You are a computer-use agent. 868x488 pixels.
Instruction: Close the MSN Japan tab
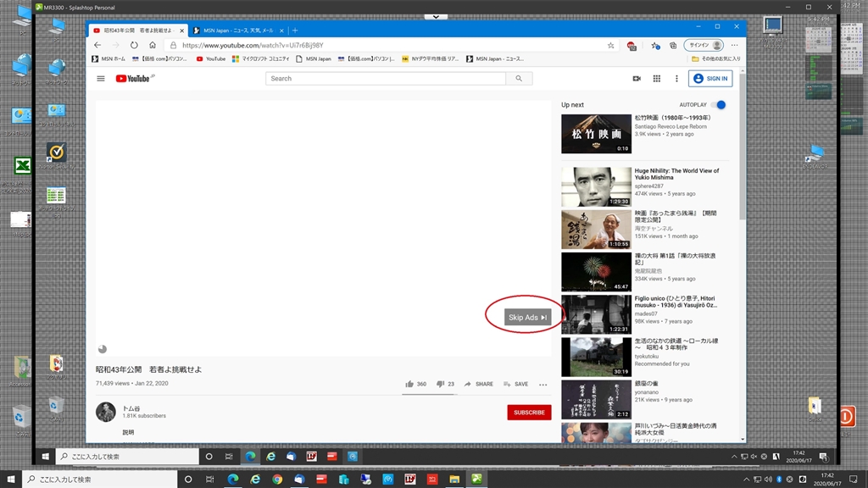281,30
